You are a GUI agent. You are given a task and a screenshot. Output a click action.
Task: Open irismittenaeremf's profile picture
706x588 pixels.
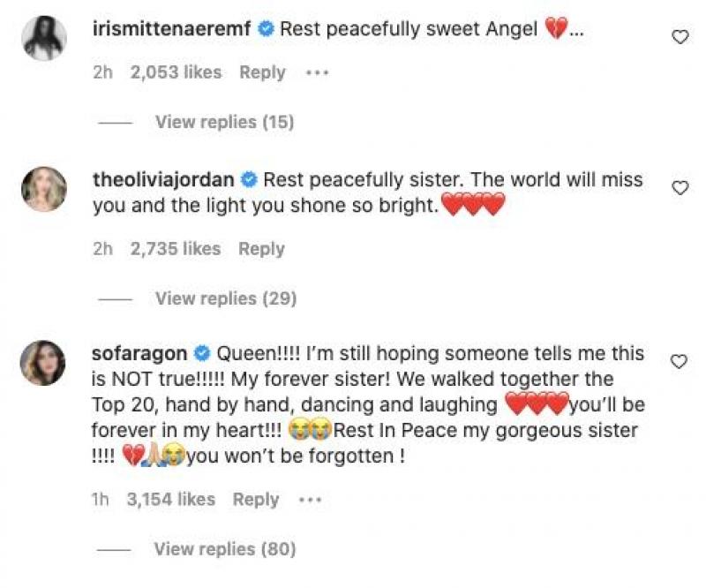44,38
